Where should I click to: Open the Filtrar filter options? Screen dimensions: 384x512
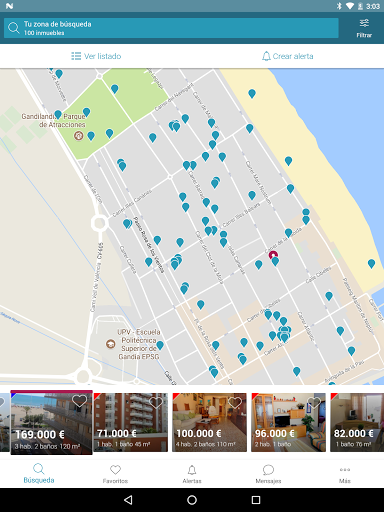pos(364,28)
